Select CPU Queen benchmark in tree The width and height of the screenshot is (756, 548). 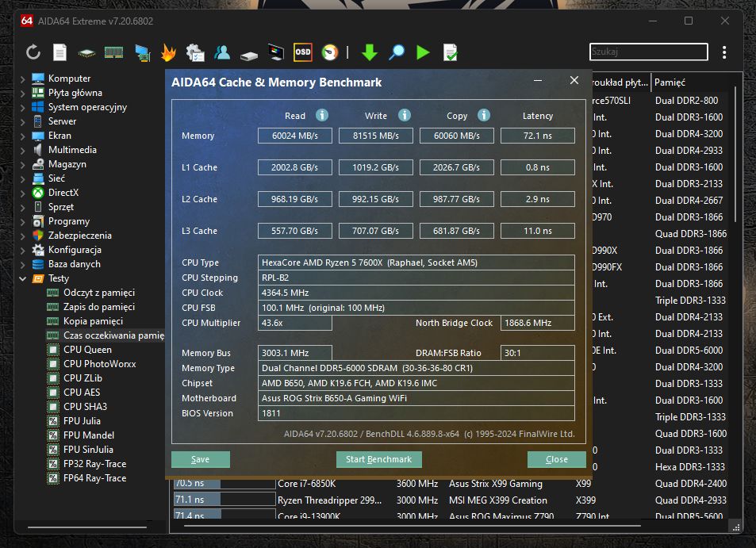point(87,350)
